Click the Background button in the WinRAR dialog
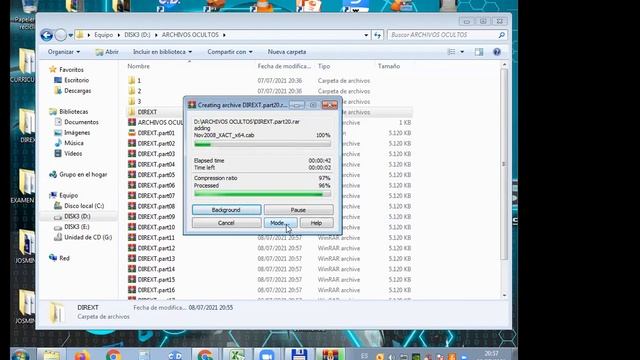Screen dimensions: 640x360 coord(226,210)
